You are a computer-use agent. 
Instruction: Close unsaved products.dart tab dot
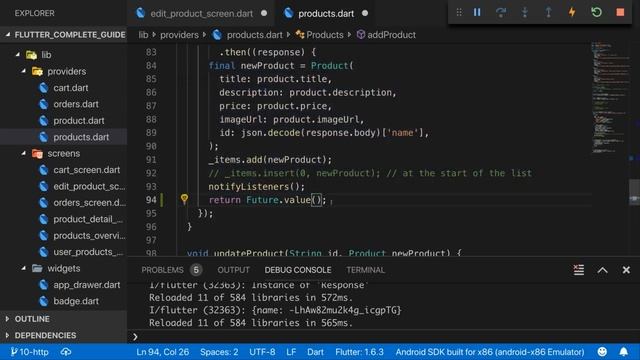[364, 13]
